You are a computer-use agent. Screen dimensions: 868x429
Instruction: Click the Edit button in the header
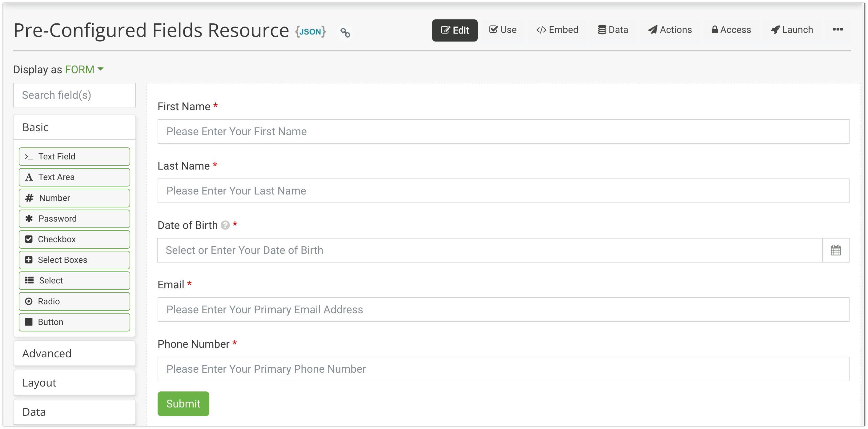click(455, 30)
